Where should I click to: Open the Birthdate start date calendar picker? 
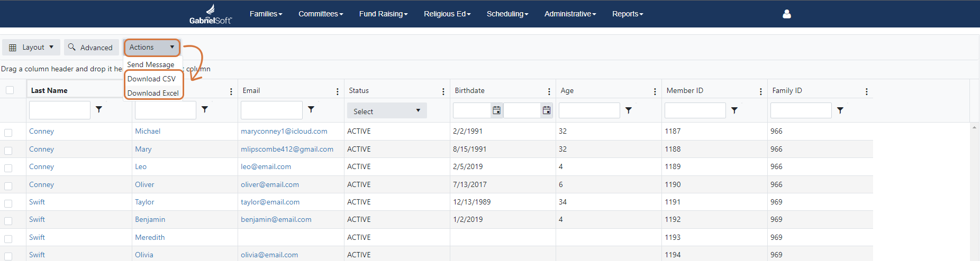click(496, 110)
